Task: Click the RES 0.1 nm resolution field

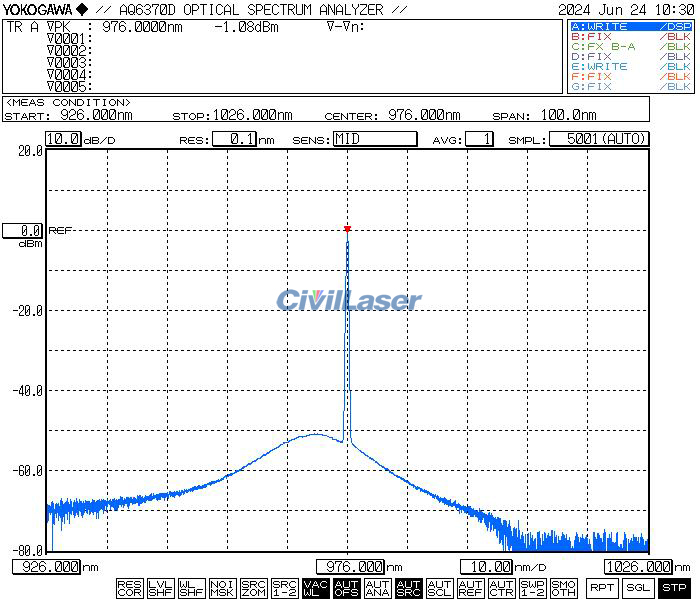Action: (235, 139)
